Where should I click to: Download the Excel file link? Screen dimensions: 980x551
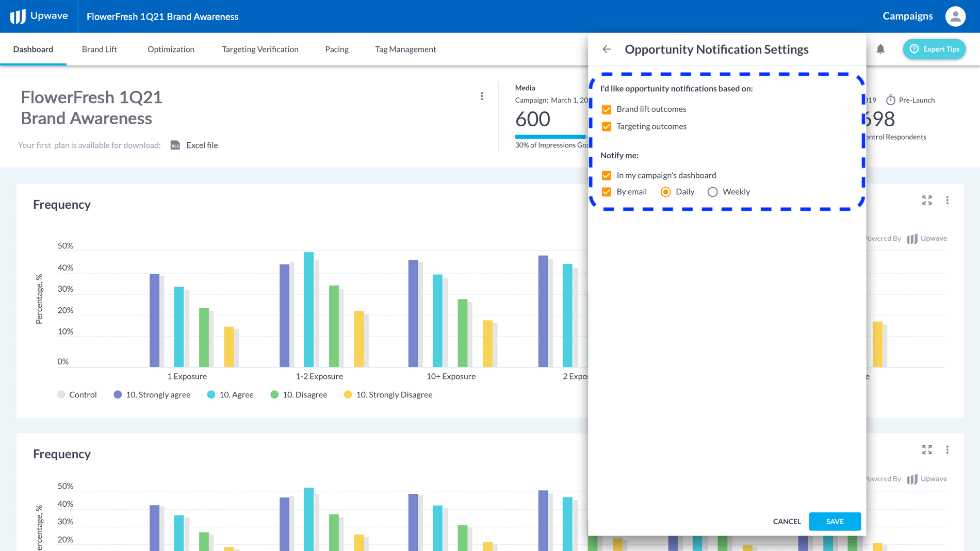(x=202, y=145)
